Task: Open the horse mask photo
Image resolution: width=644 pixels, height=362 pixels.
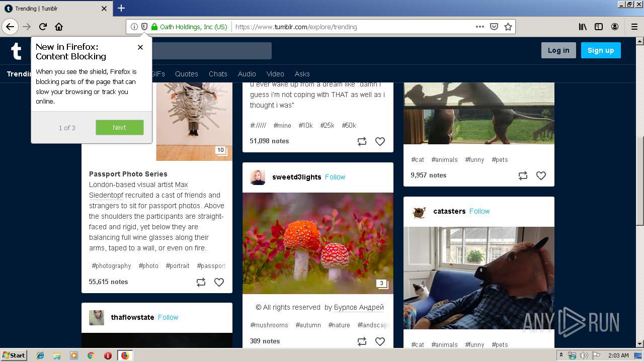Action: [479, 278]
